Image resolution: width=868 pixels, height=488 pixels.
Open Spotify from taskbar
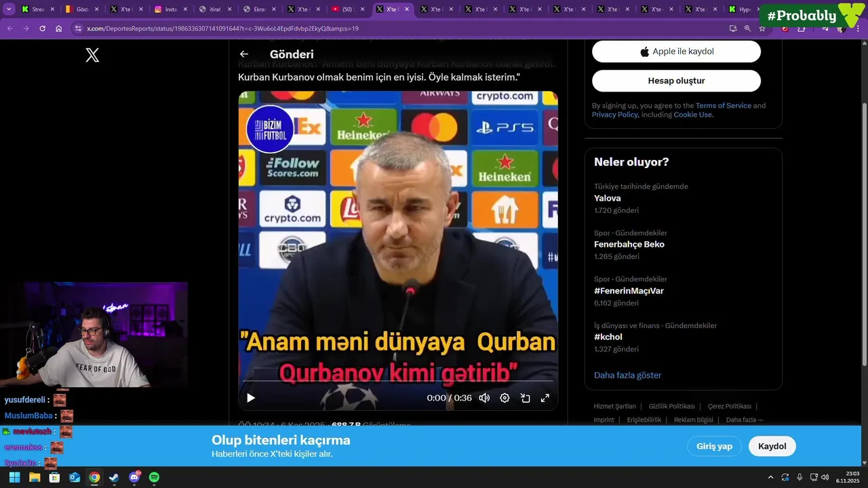click(x=154, y=477)
